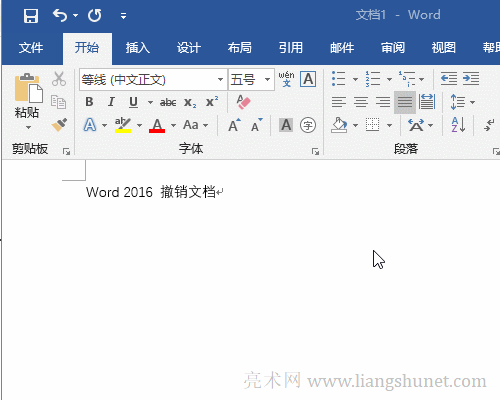Click the Redo/Repeat icon

point(95,15)
